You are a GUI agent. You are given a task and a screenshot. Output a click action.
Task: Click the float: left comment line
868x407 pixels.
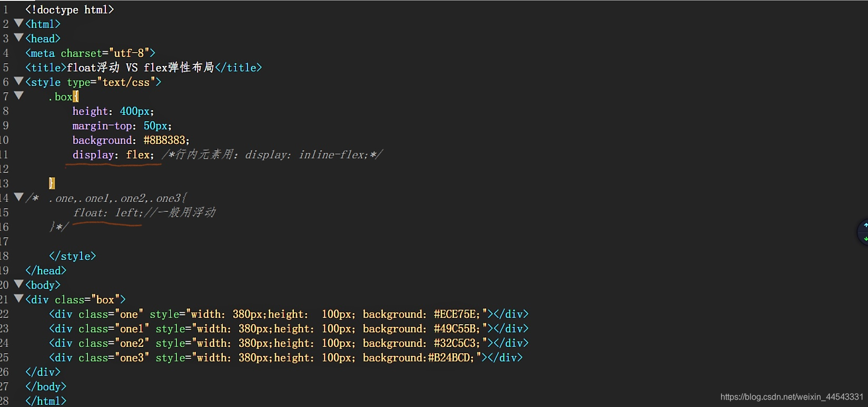click(144, 212)
